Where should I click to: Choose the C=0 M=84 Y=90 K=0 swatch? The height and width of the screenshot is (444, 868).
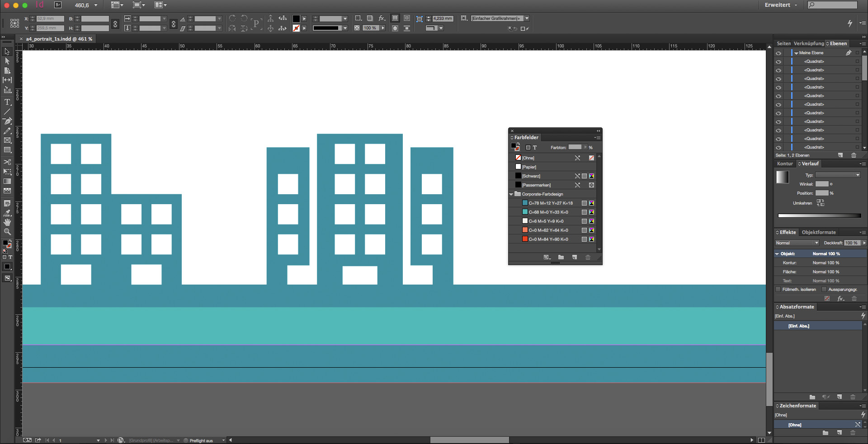[x=548, y=239]
